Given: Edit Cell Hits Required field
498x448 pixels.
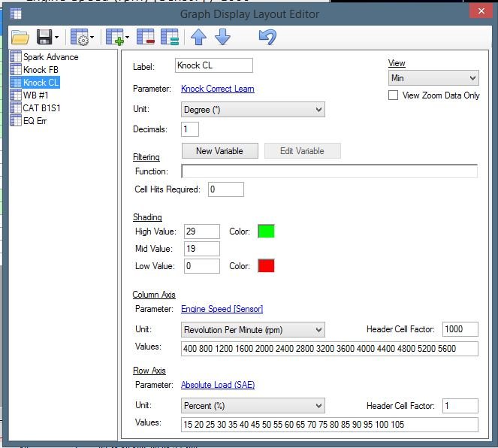Looking at the screenshot, I should [226, 189].
